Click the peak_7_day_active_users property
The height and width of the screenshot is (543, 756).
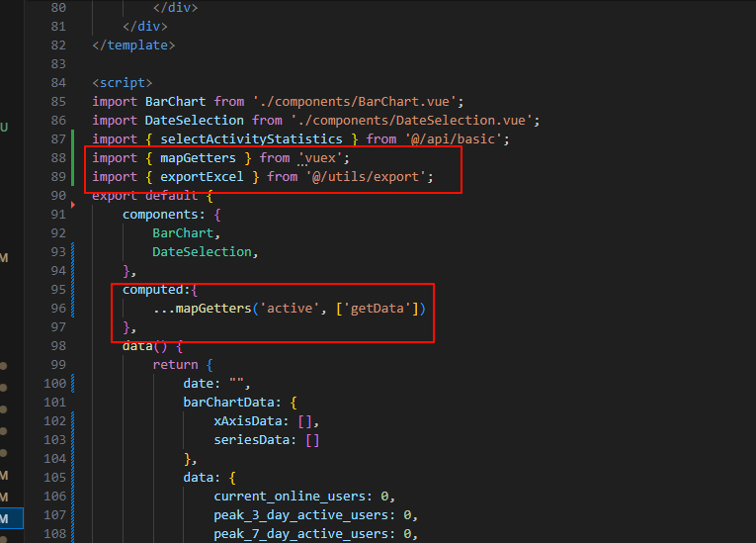pyautogui.click(x=304, y=534)
